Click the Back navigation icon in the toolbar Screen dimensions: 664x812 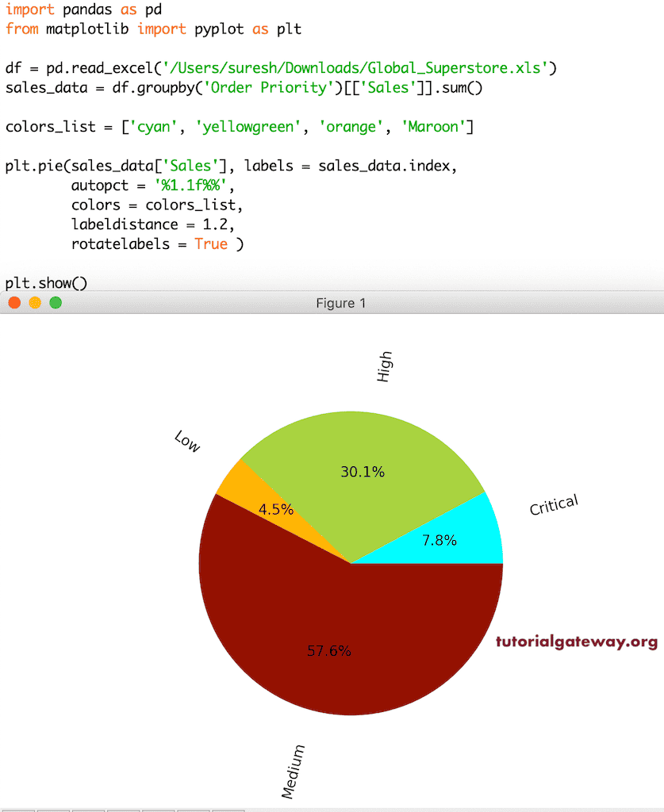click(x=53, y=807)
